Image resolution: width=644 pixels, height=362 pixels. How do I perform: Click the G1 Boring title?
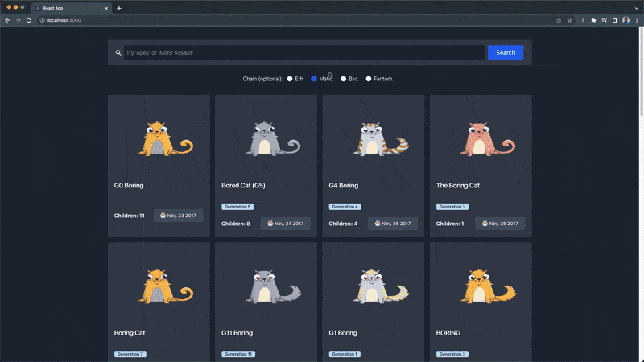(x=343, y=333)
